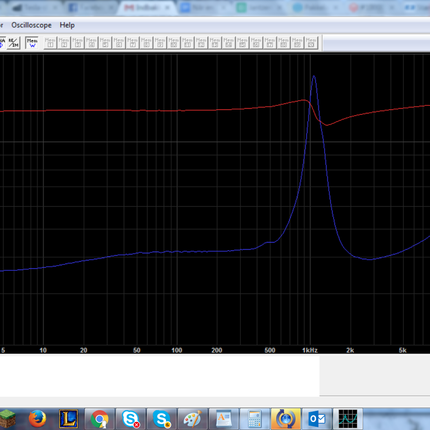Click the red phase curve dip
The height and width of the screenshot is (430, 430).
coord(327,125)
